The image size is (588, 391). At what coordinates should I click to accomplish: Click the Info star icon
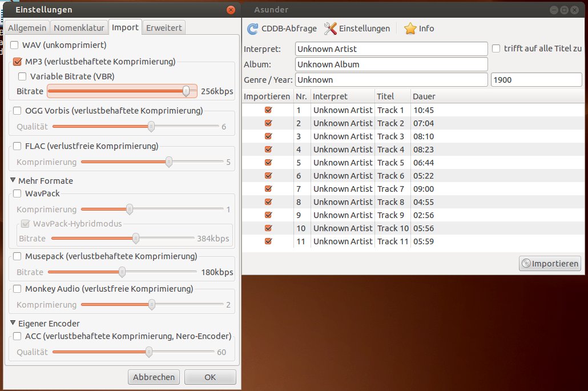tap(410, 29)
